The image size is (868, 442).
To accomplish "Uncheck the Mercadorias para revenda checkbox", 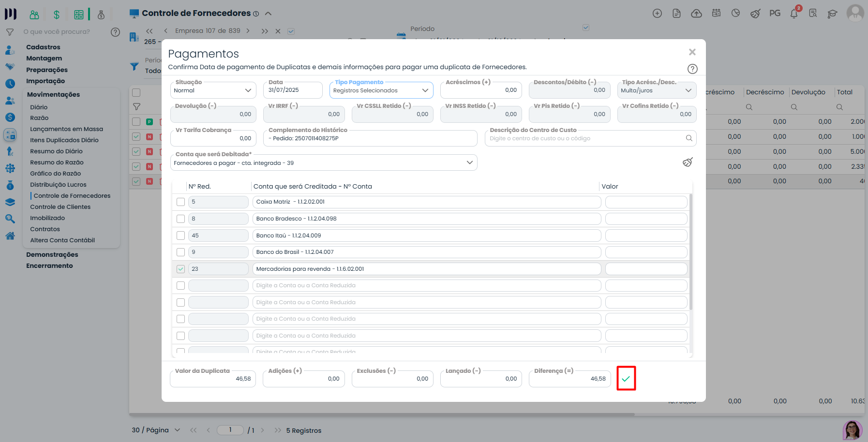I will coord(180,269).
